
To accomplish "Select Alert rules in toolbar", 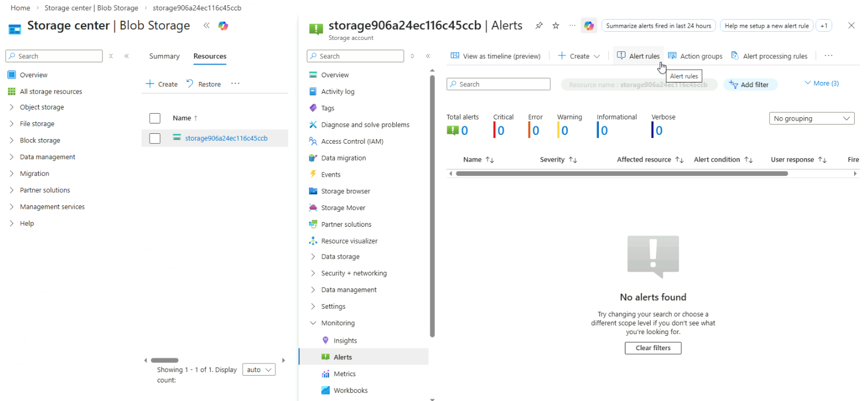I will pyautogui.click(x=638, y=56).
